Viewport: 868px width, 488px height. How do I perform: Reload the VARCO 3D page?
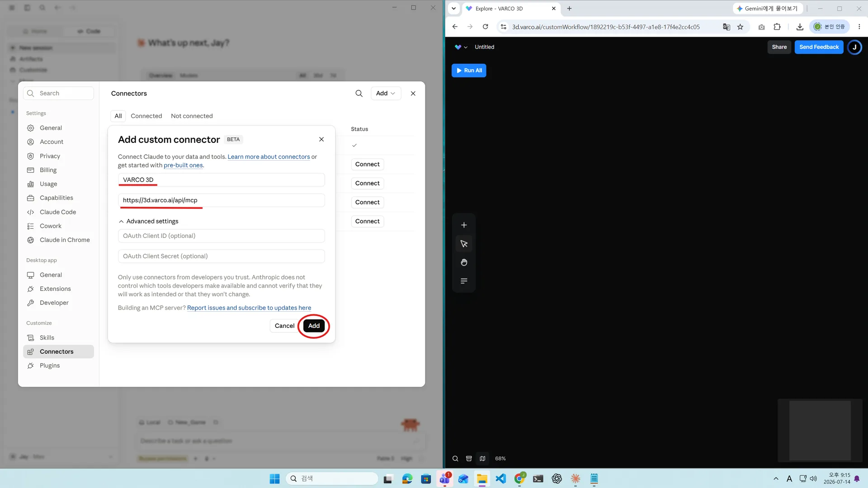coord(485,27)
